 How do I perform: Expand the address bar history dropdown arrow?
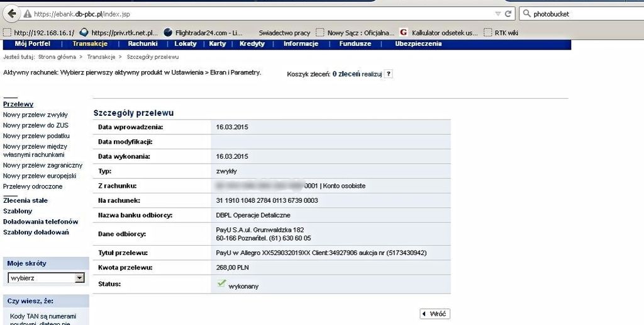497,13
